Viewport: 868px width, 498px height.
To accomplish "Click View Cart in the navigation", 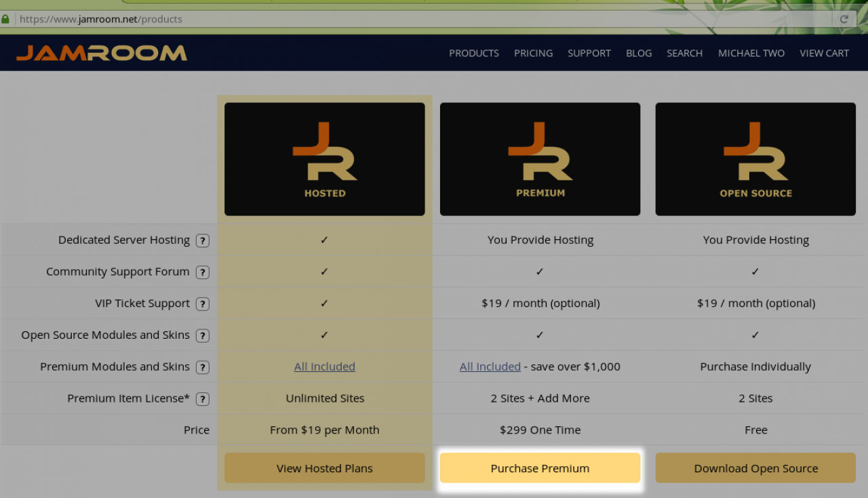I will tap(824, 53).
